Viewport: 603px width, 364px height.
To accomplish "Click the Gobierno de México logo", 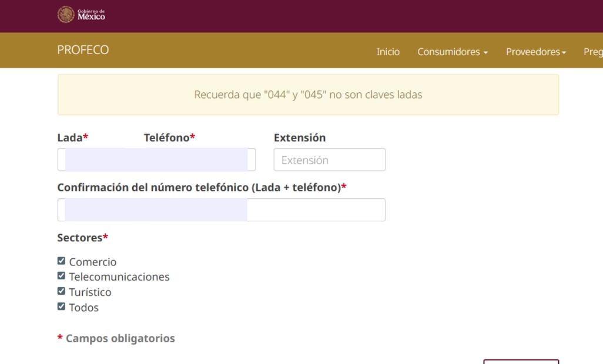I will (x=82, y=15).
